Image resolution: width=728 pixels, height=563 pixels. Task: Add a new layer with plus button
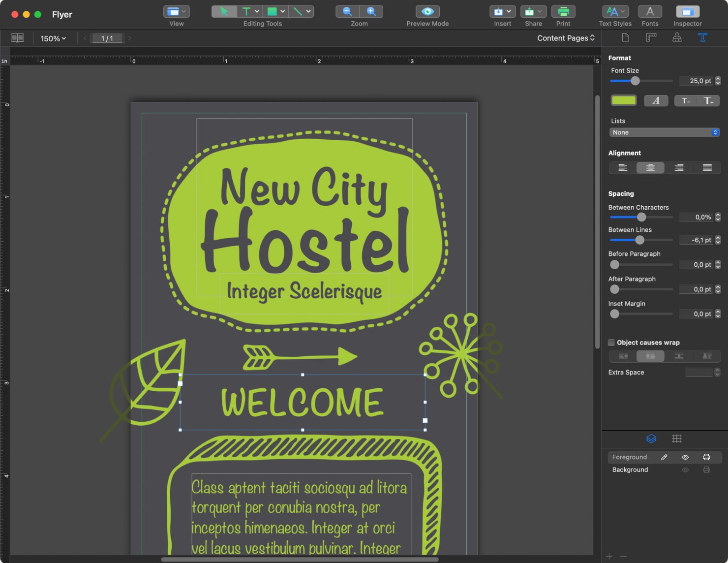[x=609, y=557]
